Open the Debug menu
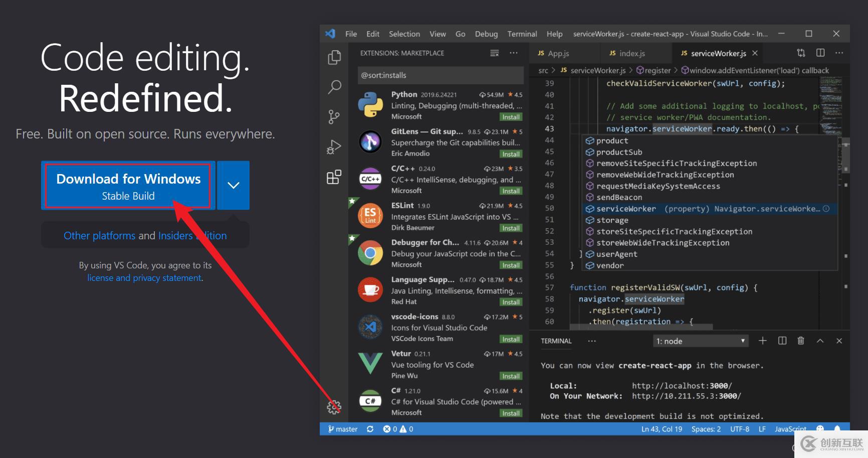 (x=486, y=34)
